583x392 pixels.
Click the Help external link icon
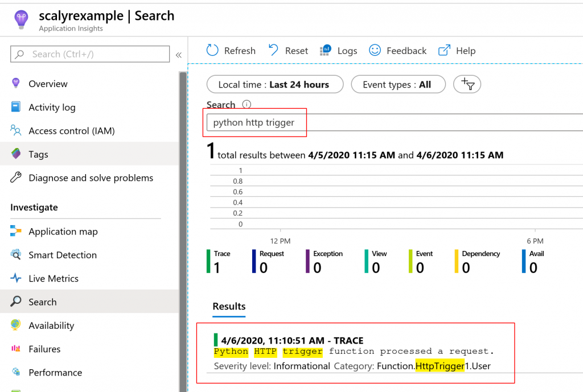(444, 51)
